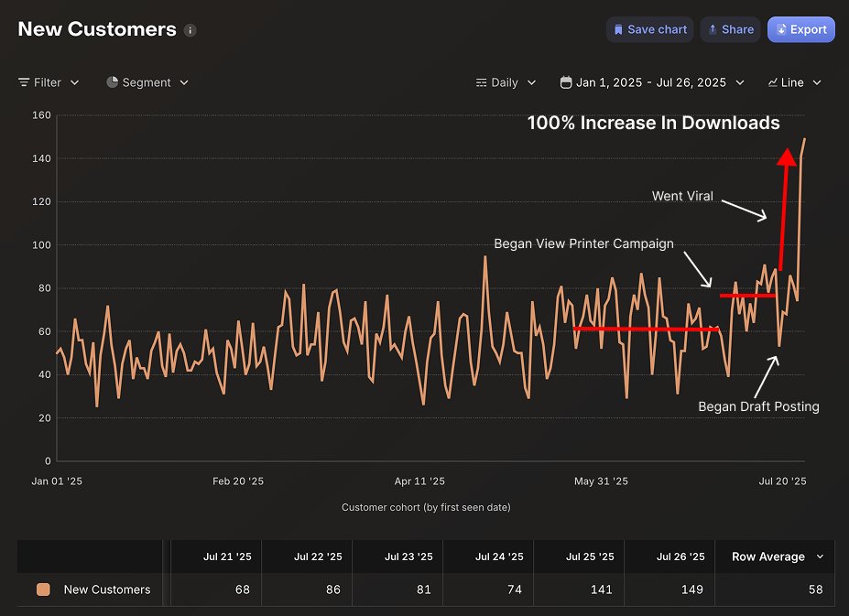849x616 pixels.
Task: Click the Customer cohort axis caption
Action: 426,507
